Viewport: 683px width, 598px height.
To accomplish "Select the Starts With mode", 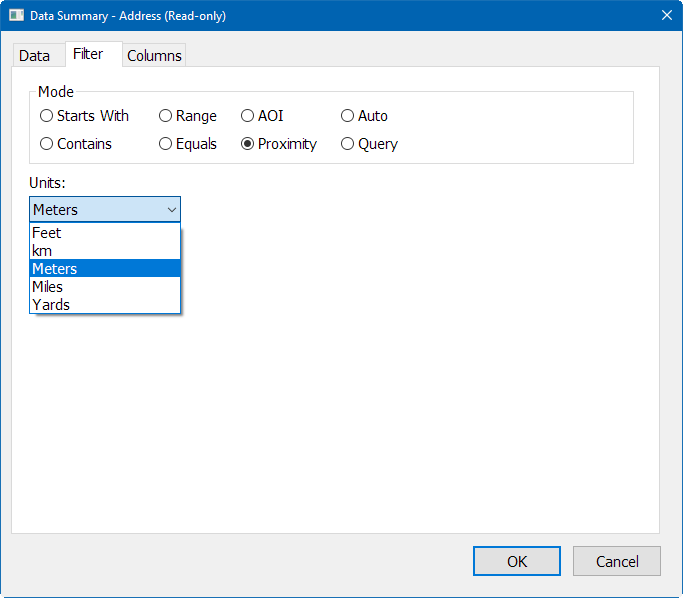I will [x=47, y=116].
